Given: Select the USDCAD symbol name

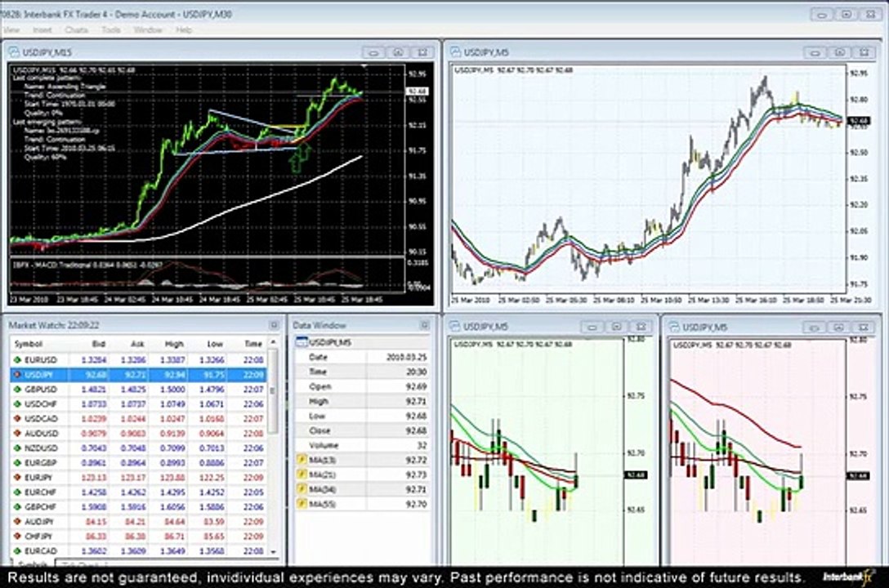Looking at the screenshot, I should pyautogui.click(x=42, y=419).
